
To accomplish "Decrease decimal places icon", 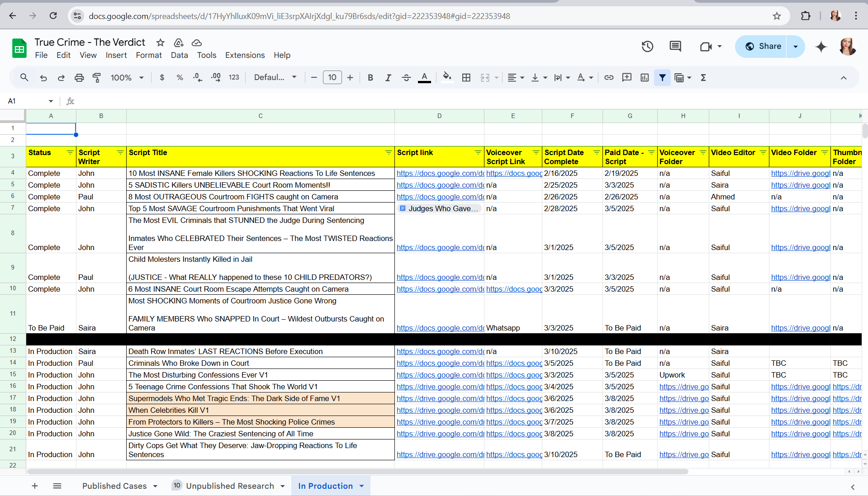I will 198,77.
